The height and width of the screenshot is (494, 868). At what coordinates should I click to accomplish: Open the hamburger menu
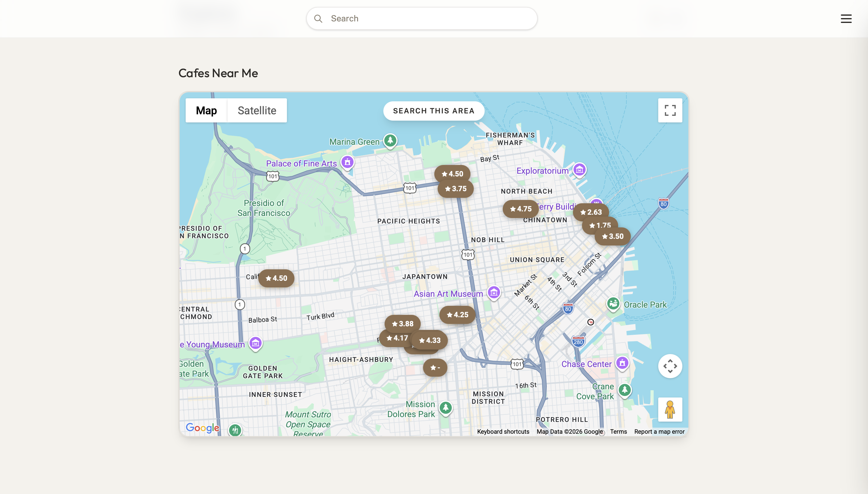(846, 19)
